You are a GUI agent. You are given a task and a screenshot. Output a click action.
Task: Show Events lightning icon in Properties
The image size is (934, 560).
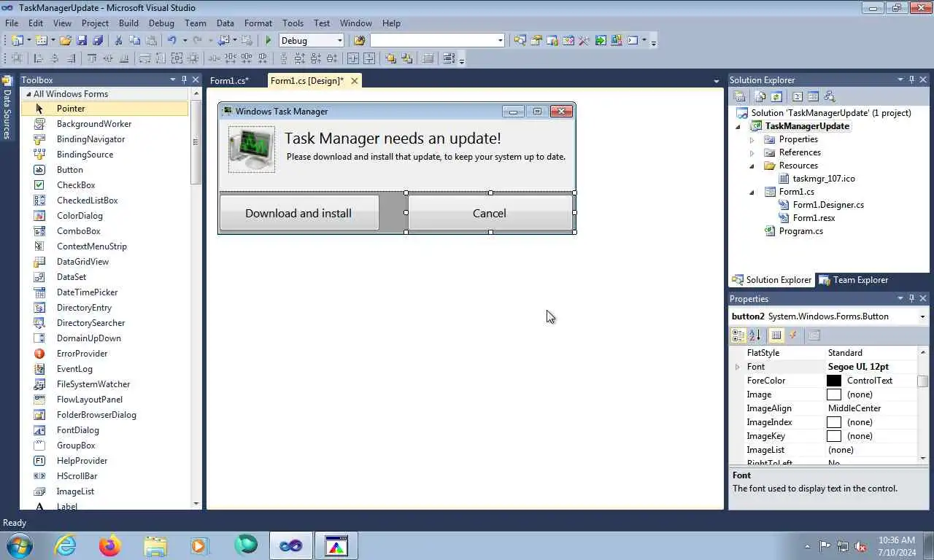(x=793, y=335)
